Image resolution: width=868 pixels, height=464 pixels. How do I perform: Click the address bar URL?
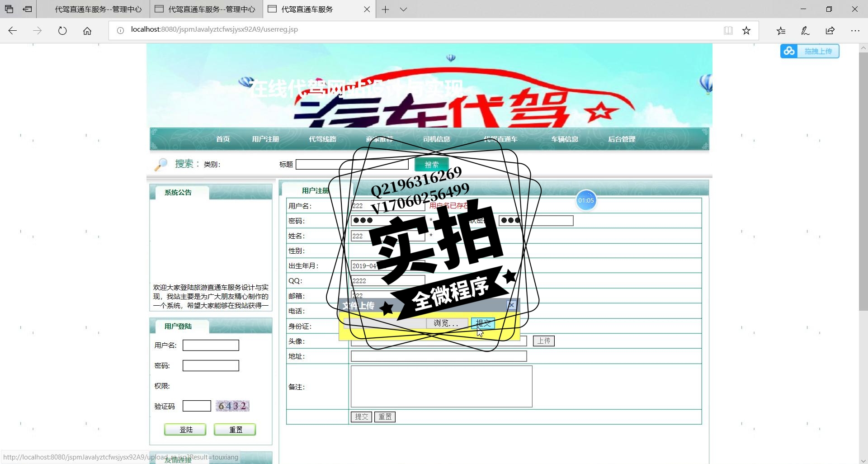214,29
